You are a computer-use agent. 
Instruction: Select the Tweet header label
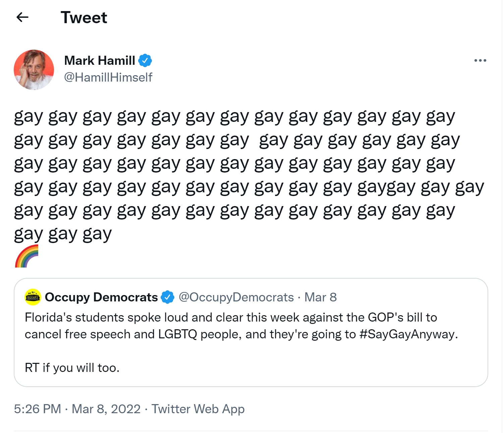click(83, 17)
